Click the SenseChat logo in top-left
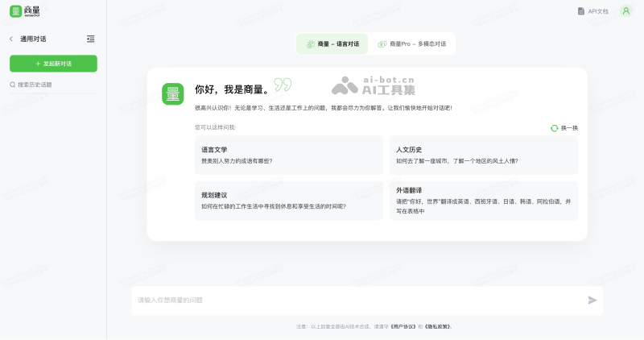The height and width of the screenshot is (340, 644). click(x=24, y=10)
